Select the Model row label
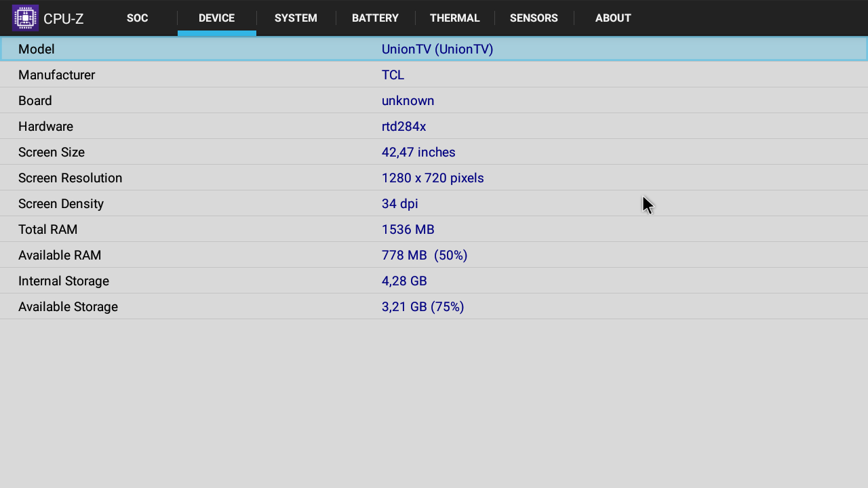Image resolution: width=868 pixels, height=488 pixels. pyautogui.click(x=37, y=49)
